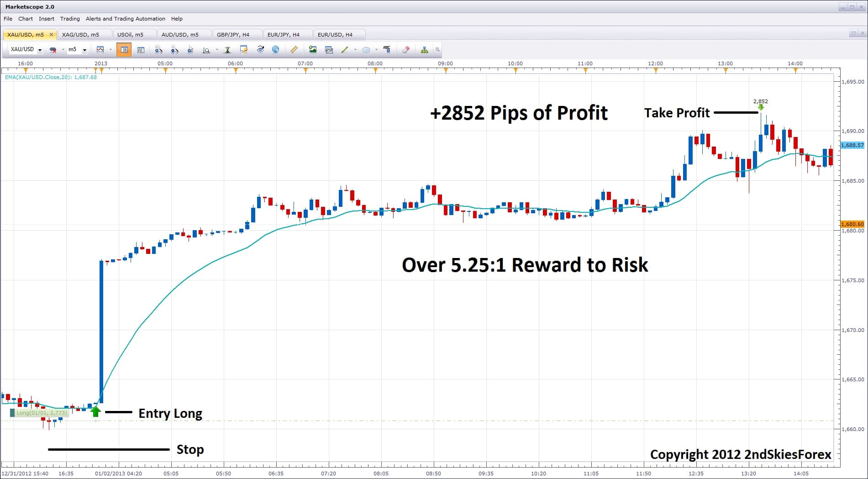Open the Help menu
This screenshot has width=868, height=479.
point(177,19)
